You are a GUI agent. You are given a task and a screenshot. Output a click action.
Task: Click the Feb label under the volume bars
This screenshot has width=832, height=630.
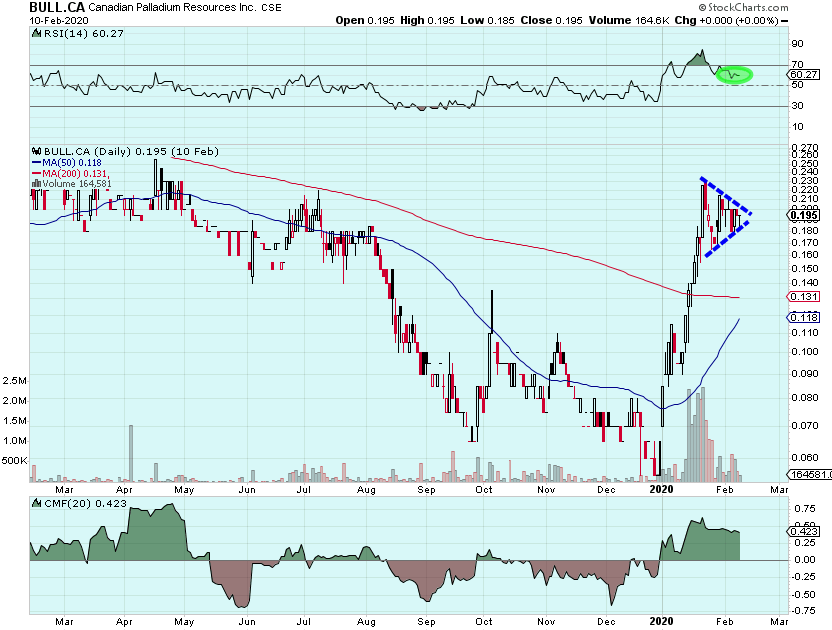(725, 489)
